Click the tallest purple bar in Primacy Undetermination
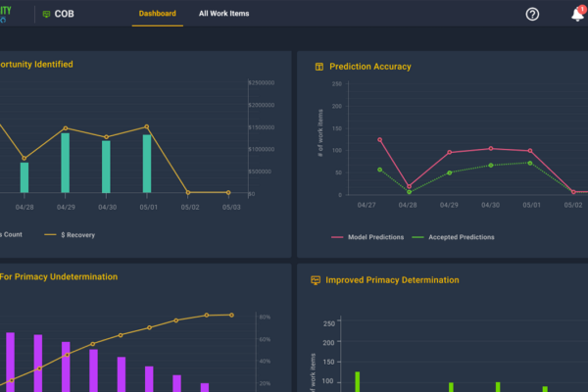The width and height of the screenshot is (588, 392). click(11, 362)
